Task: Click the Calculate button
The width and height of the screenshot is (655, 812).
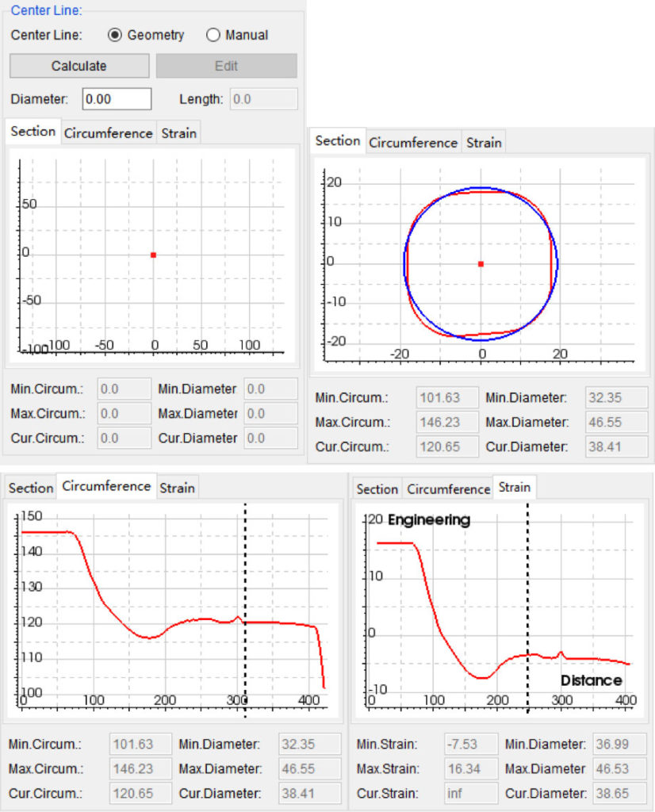Action: pyautogui.click(x=79, y=65)
